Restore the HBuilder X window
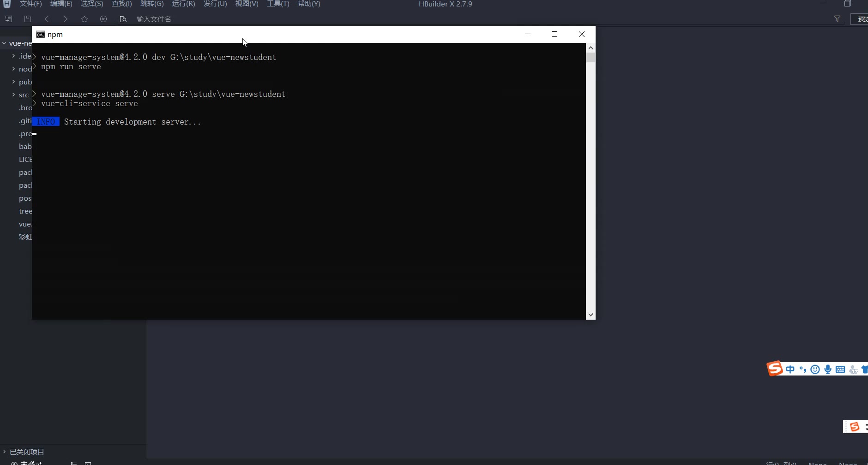The height and width of the screenshot is (465, 868). click(848, 4)
